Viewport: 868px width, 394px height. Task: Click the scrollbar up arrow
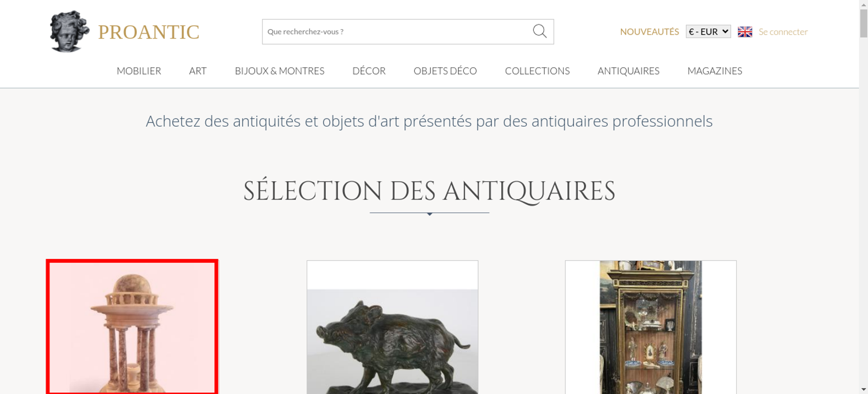click(863, 4)
